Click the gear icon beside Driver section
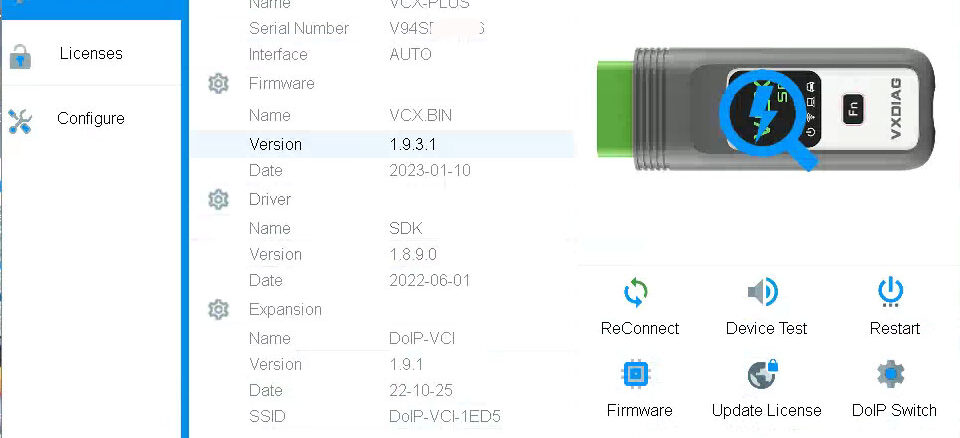The width and height of the screenshot is (960, 438). click(x=218, y=200)
